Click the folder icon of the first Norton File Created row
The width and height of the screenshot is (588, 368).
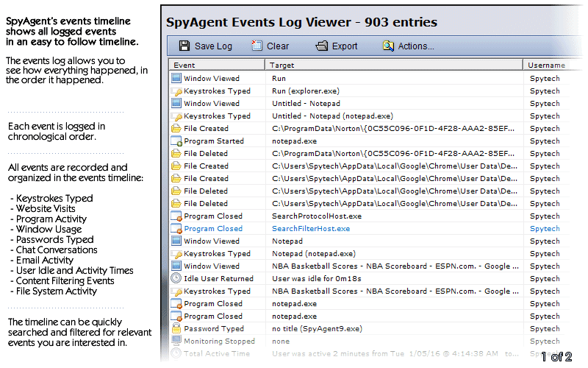176,128
